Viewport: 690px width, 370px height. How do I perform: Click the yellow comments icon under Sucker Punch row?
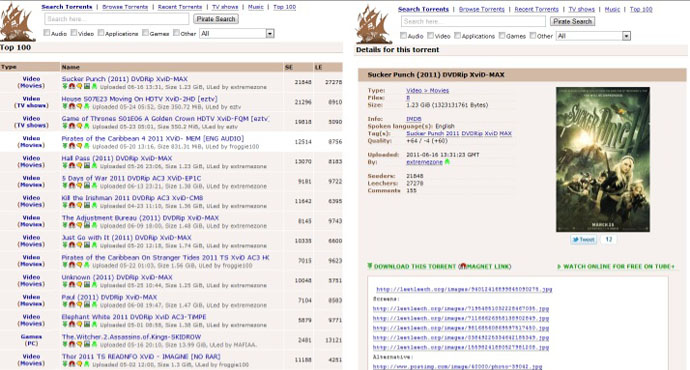point(79,87)
